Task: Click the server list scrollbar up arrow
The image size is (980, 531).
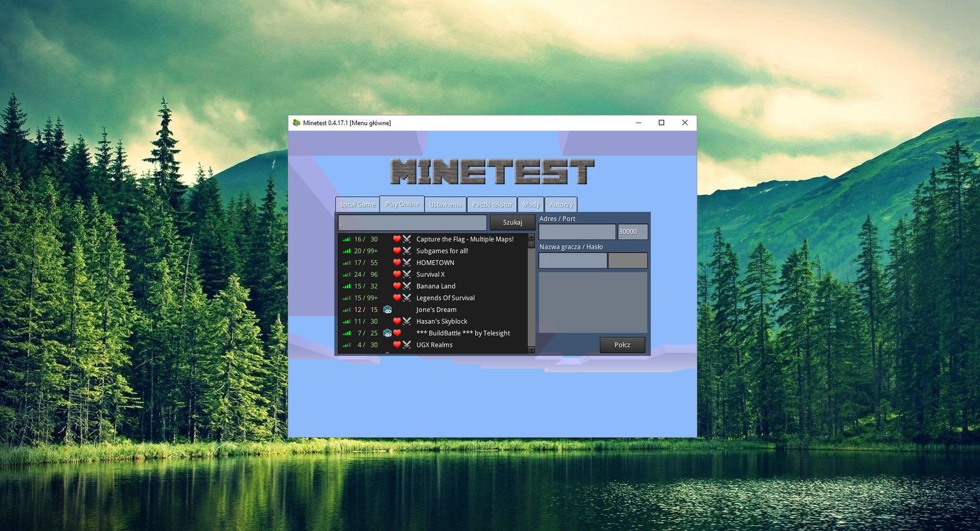Action: [531, 237]
